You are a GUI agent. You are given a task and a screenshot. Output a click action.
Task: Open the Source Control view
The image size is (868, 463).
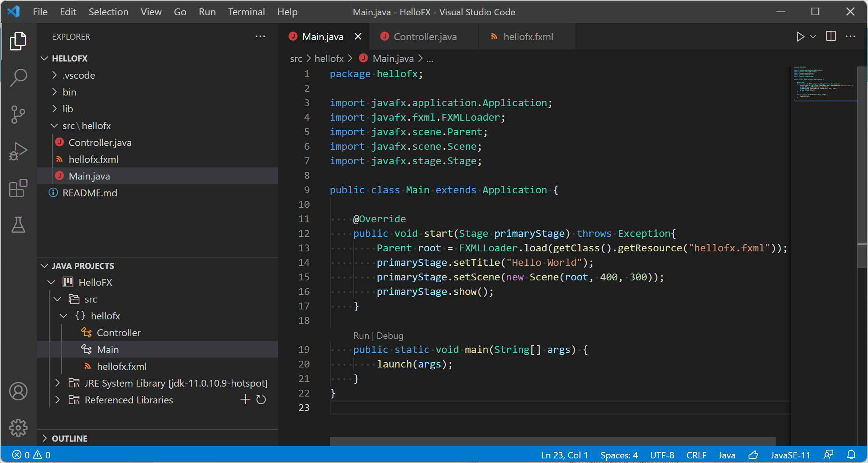[18, 115]
